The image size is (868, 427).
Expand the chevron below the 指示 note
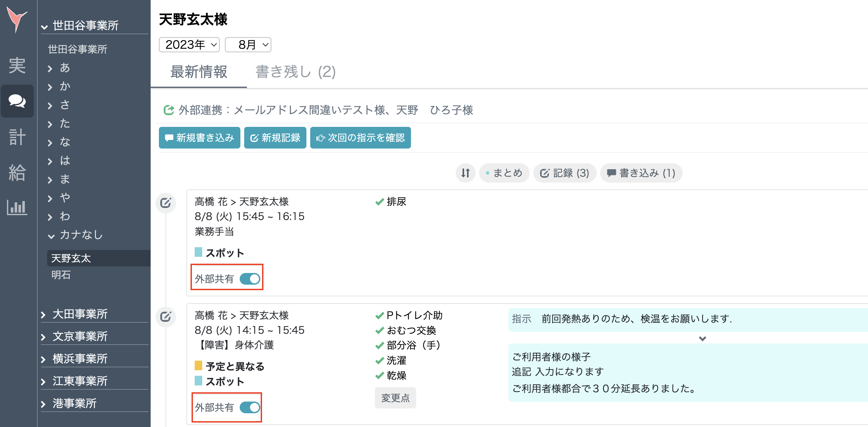click(x=702, y=338)
